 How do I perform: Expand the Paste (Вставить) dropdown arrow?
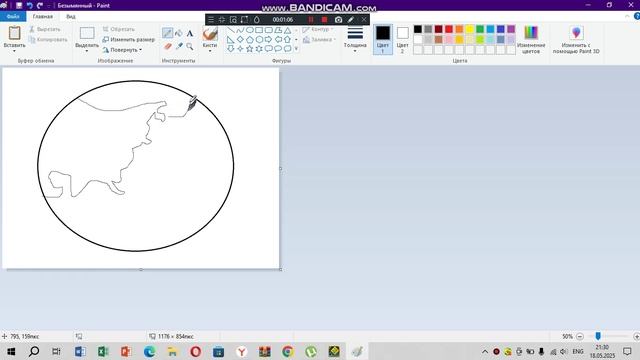tap(14, 51)
